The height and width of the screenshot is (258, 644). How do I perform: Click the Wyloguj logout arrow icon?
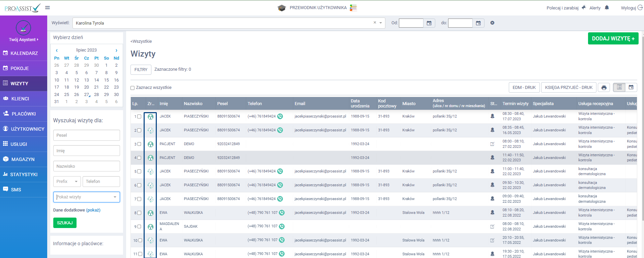(640, 8)
